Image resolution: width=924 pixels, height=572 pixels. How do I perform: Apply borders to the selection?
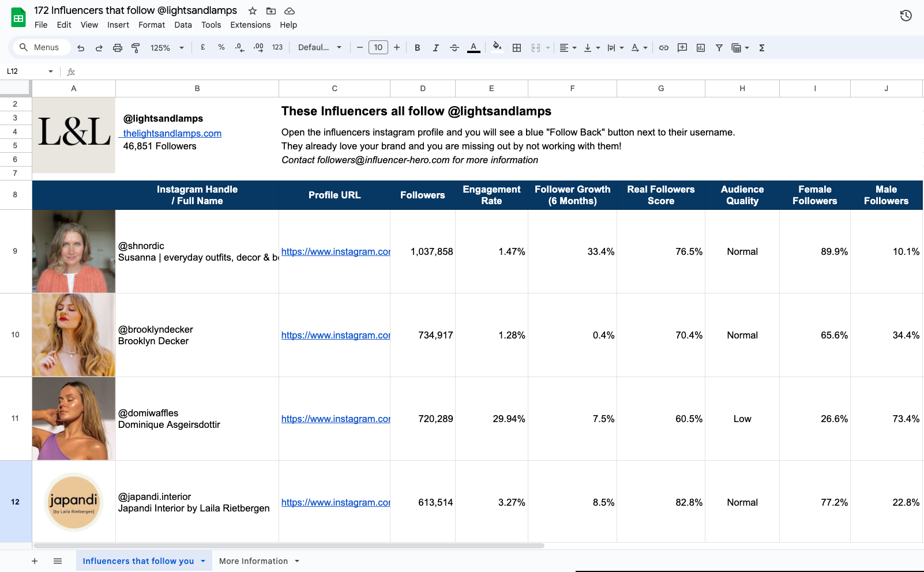pyautogui.click(x=516, y=47)
